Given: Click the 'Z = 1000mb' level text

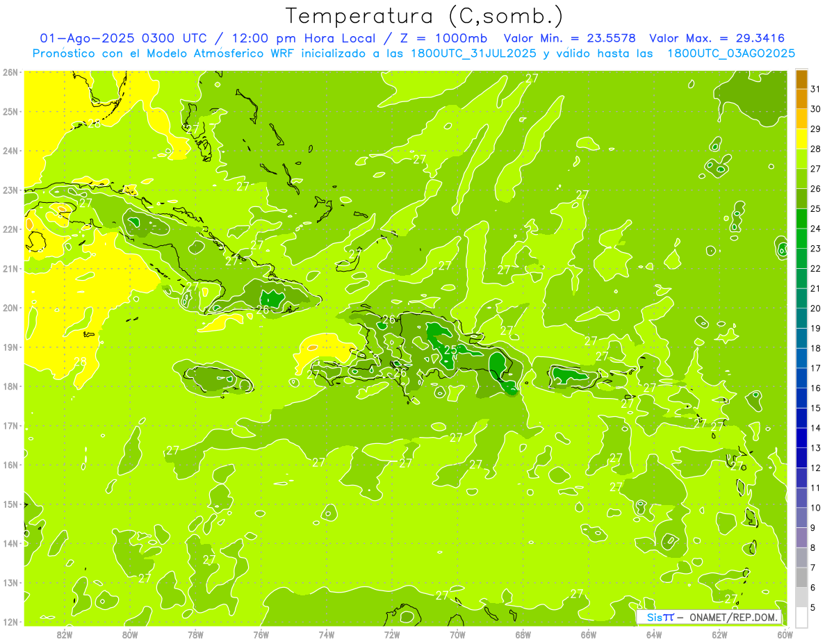Looking at the screenshot, I should pos(443,38).
